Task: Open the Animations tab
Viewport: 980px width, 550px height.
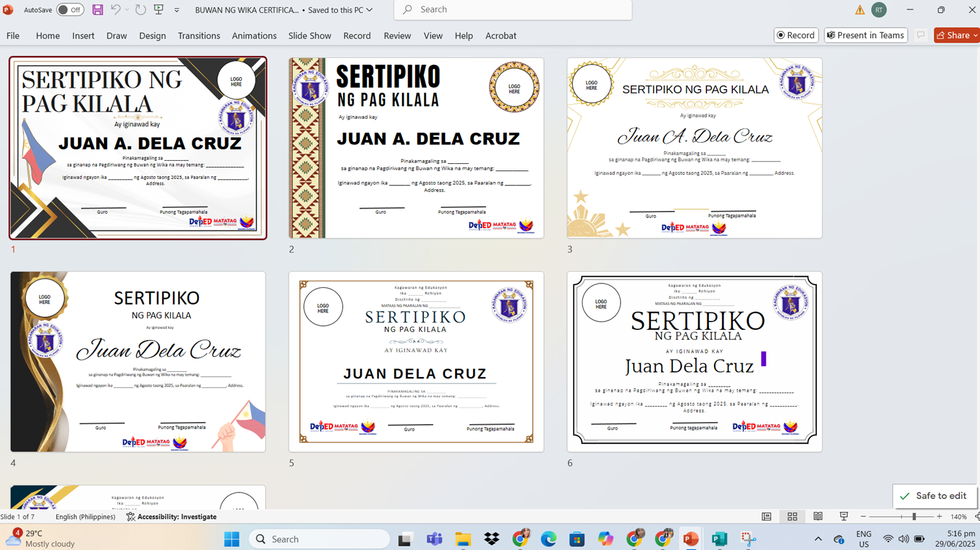Action: pyautogui.click(x=254, y=36)
